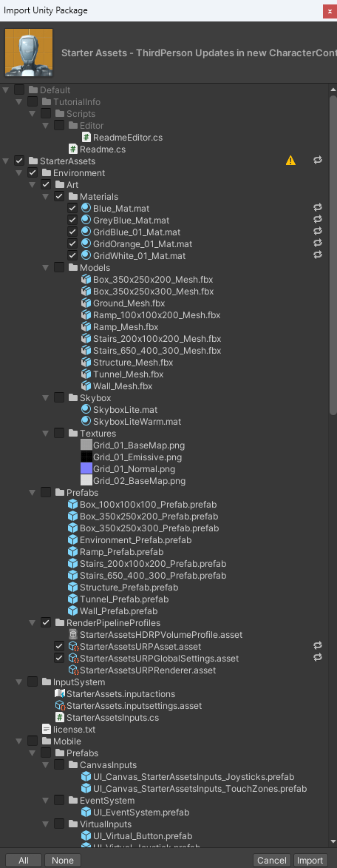Click the warning icon beside StarterAssets

290,161
